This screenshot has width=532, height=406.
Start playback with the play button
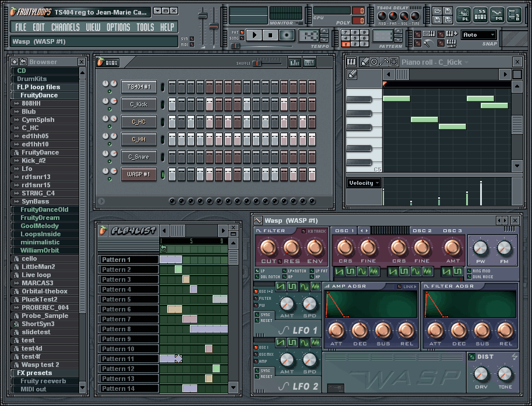(x=254, y=35)
